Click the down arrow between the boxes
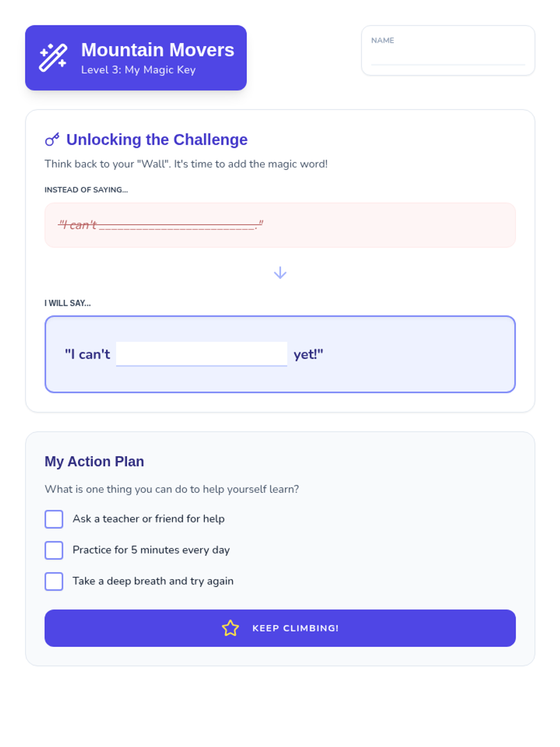 click(280, 273)
